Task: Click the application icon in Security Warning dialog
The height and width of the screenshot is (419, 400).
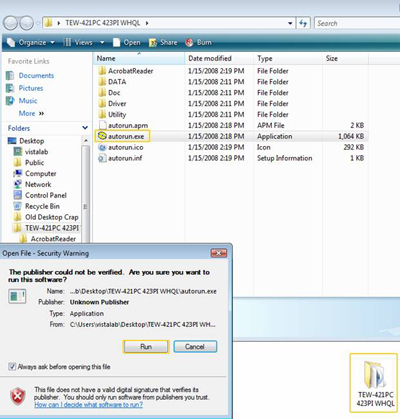Action: point(17,297)
